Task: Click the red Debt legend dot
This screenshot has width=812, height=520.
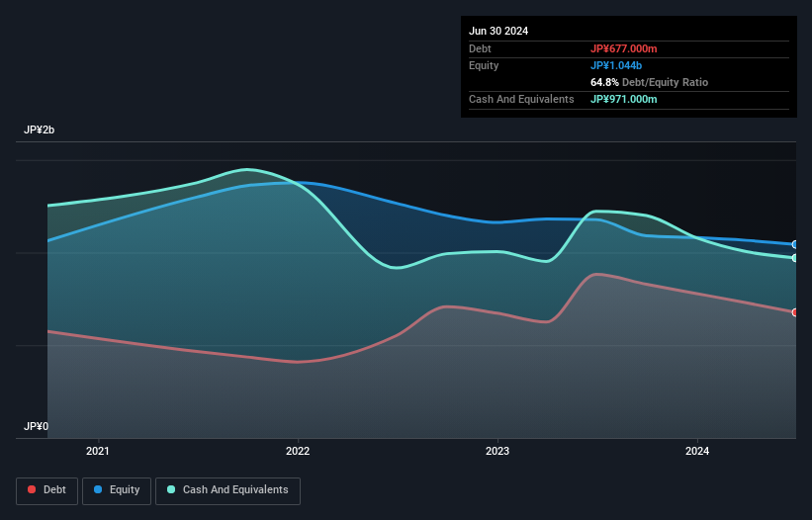Action: click(x=32, y=489)
